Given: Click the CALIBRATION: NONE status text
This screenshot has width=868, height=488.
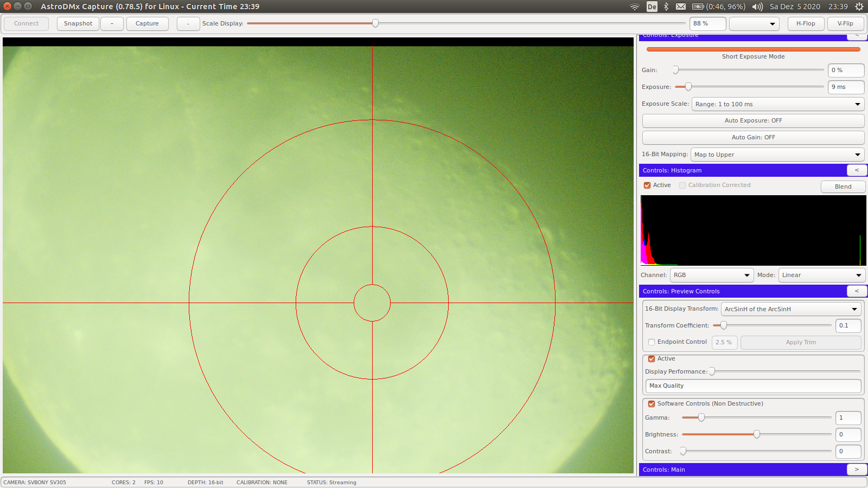Looking at the screenshot, I should click(262, 483).
